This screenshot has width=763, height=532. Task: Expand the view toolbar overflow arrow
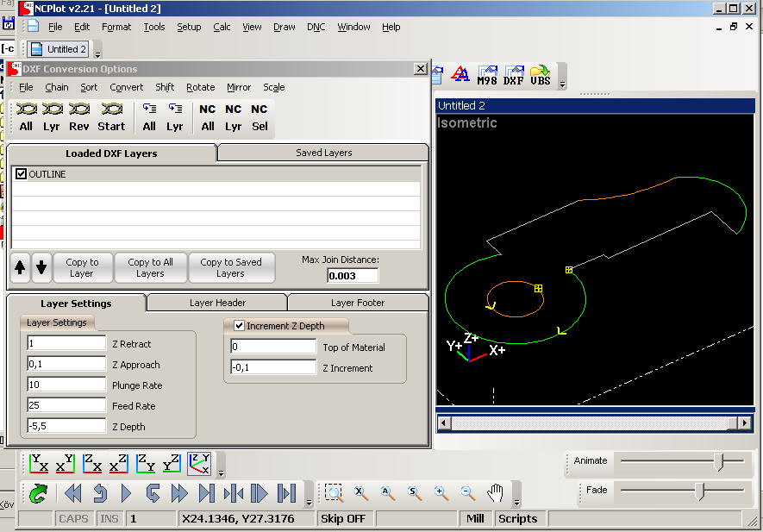tap(221, 473)
